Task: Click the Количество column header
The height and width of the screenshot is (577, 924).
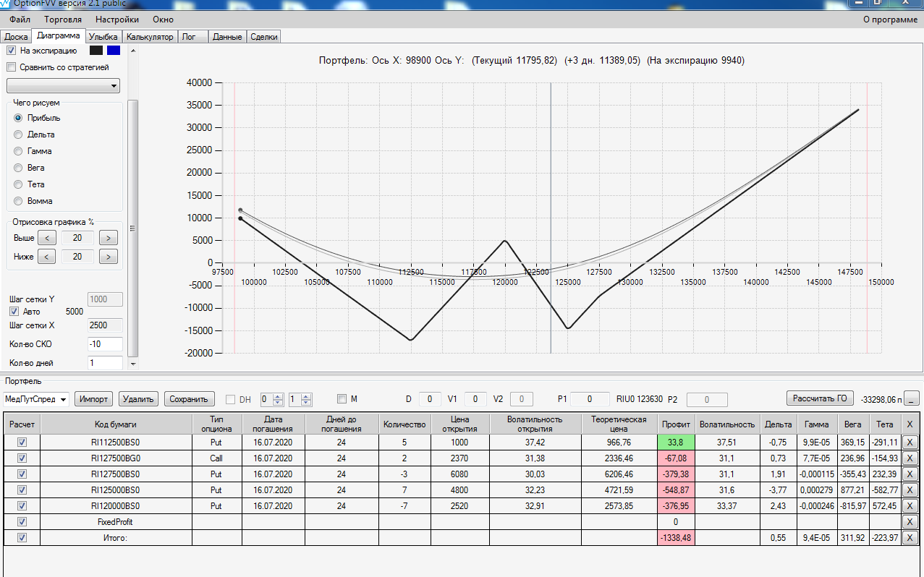Action: tap(405, 424)
